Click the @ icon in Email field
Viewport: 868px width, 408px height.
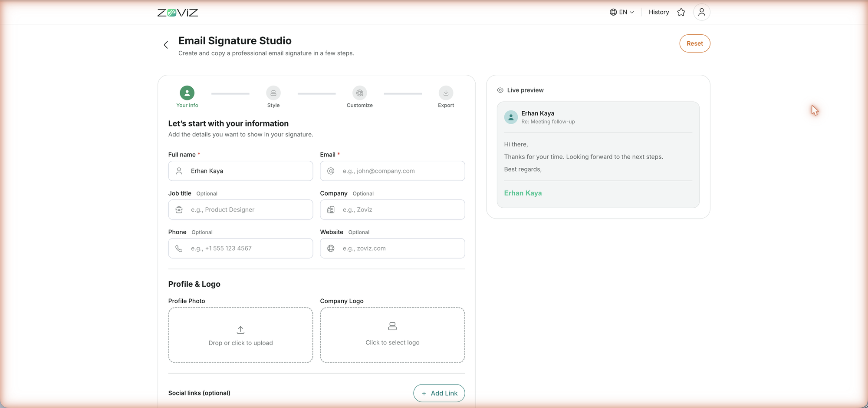331,171
